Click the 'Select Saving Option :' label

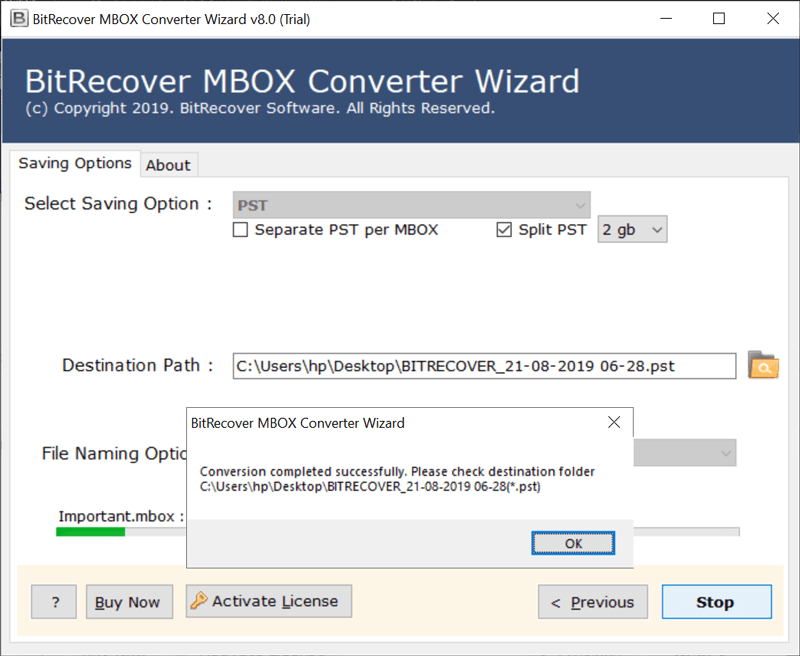pyautogui.click(x=118, y=204)
